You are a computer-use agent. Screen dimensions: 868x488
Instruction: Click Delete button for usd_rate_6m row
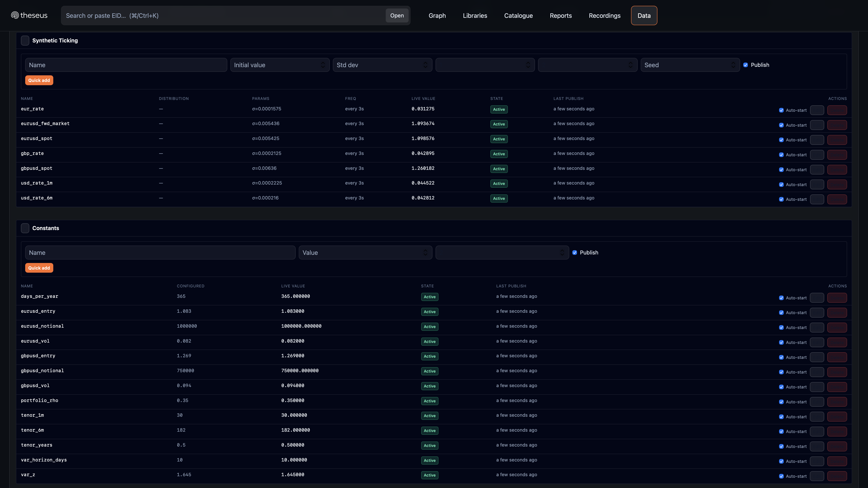click(x=837, y=199)
